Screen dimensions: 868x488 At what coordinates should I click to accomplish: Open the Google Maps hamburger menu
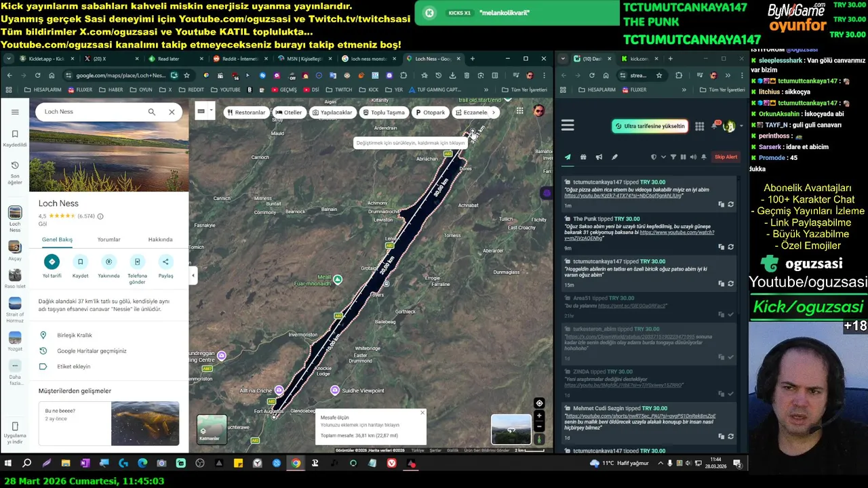pyautogui.click(x=15, y=112)
